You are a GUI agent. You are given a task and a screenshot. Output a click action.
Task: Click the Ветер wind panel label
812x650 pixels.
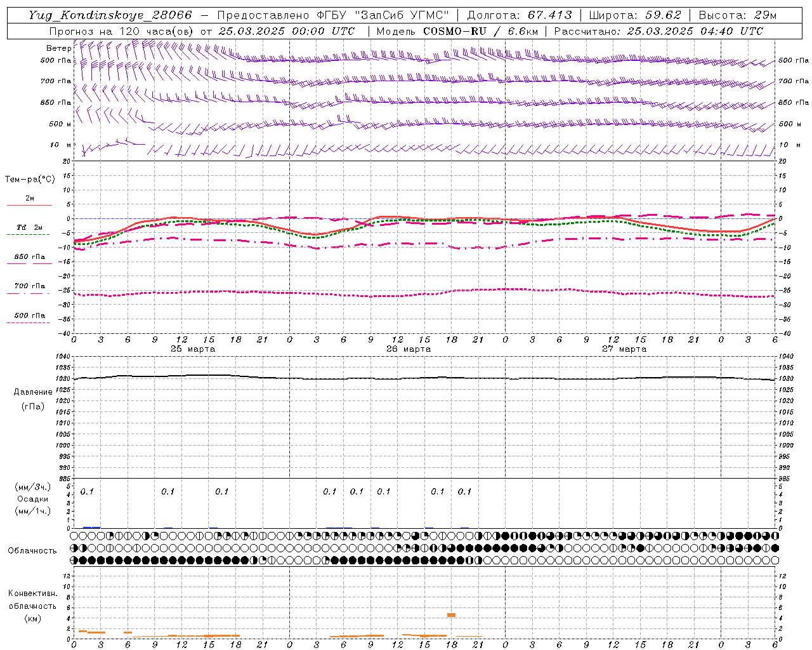click(x=58, y=48)
